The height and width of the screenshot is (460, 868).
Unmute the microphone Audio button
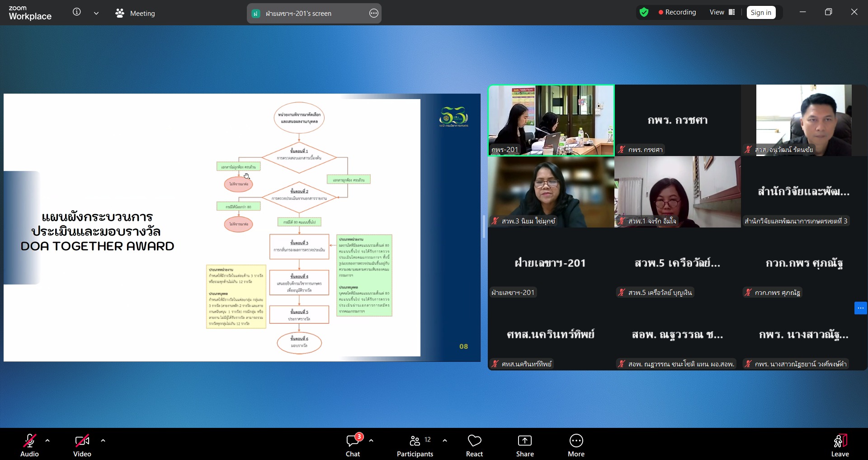29,446
